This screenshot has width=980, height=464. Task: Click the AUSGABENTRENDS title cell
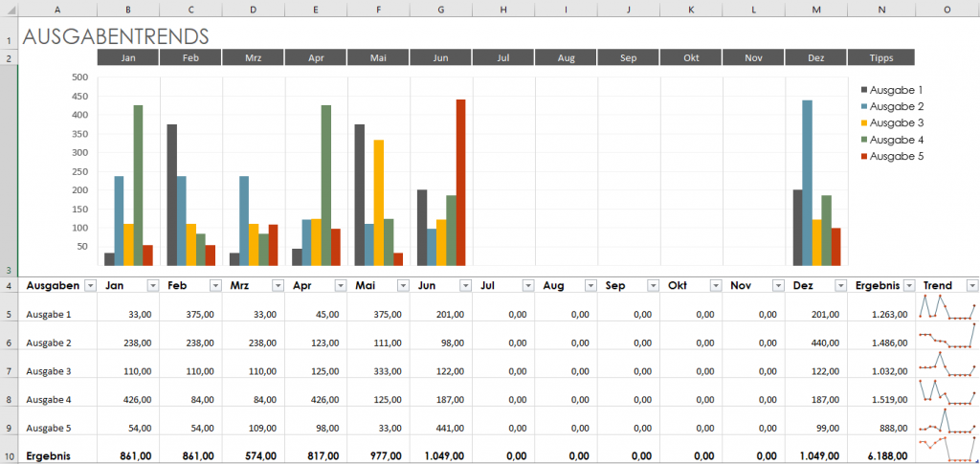(115, 36)
